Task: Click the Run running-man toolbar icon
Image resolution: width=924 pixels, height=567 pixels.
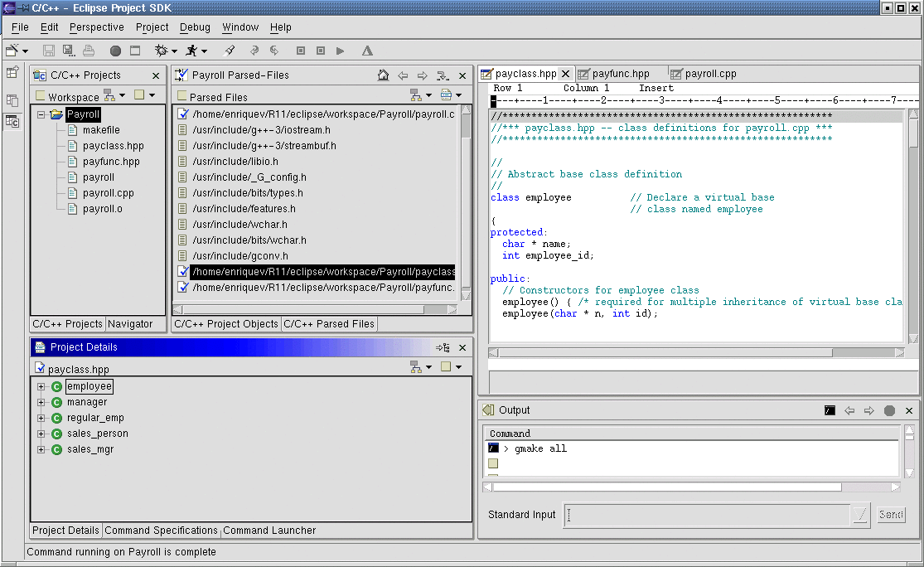Action: pos(191,51)
